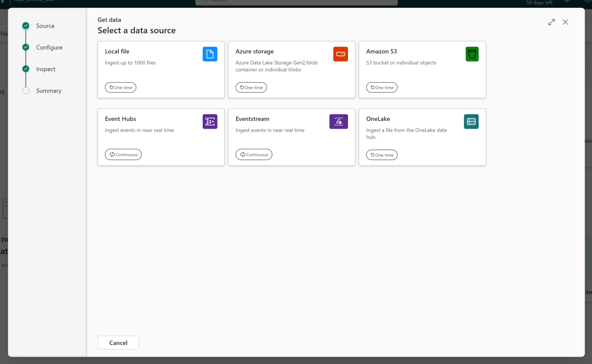Viewport: 592px width, 364px height.
Task: Select the Amazon S3 card title
Action: coord(382,51)
